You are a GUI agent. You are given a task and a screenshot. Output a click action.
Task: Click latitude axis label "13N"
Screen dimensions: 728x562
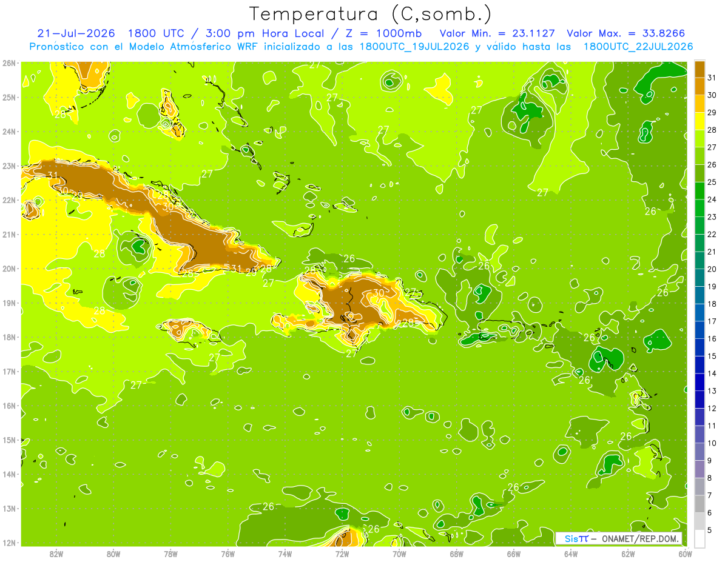click(x=9, y=508)
